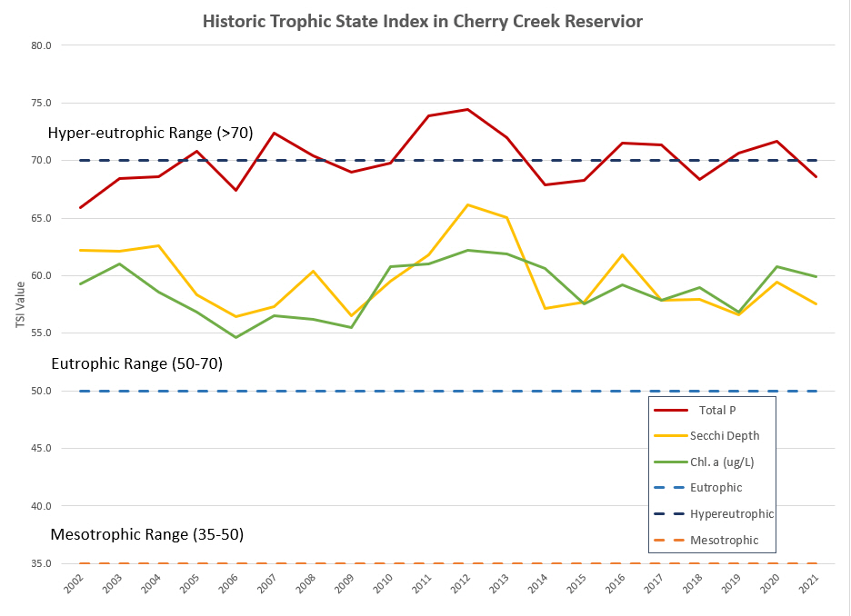
Task: Click the green Chl. a legend line sample
Action: pyautogui.click(x=670, y=462)
